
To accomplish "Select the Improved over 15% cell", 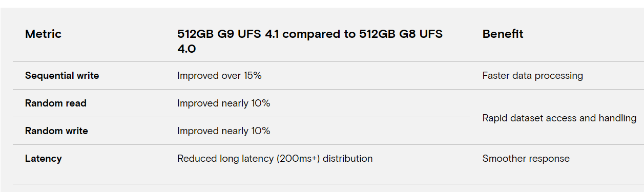I will pos(219,76).
